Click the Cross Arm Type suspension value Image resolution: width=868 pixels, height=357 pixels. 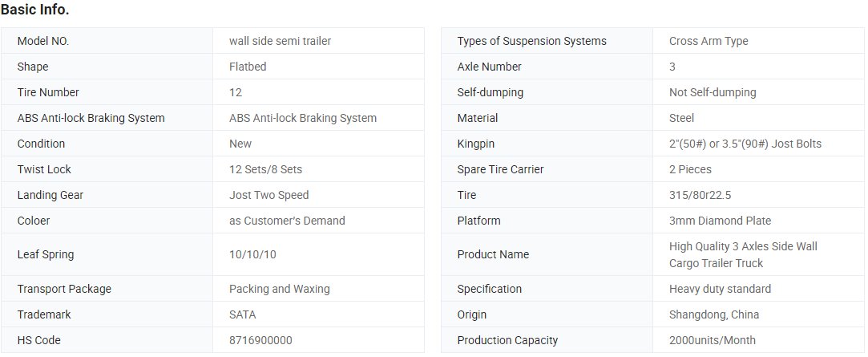point(709,41)
